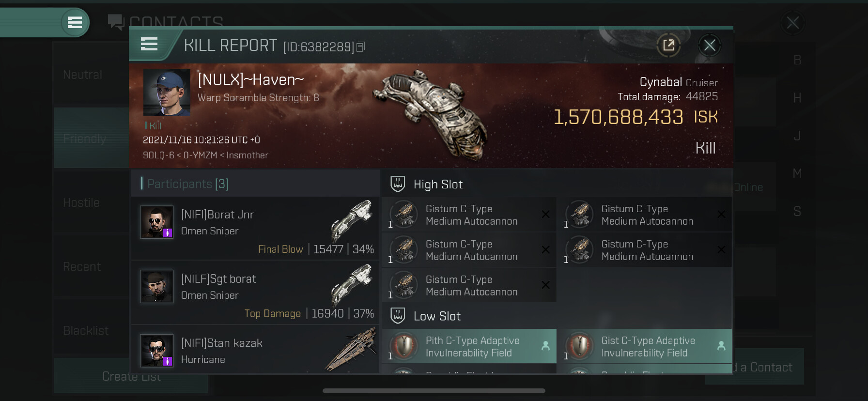Copy the kill report ID icon
This screenshot has width=868, height=401.
point(360,47)
